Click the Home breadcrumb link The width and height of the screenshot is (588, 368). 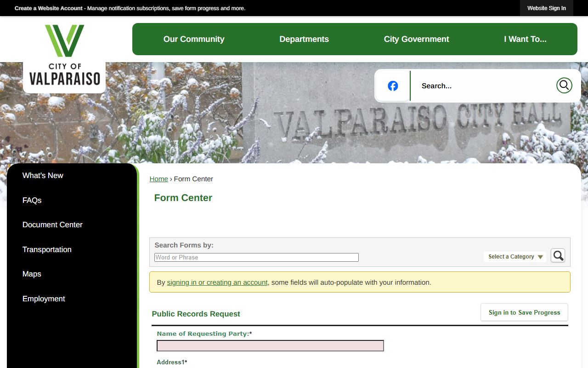coord(158,179)
